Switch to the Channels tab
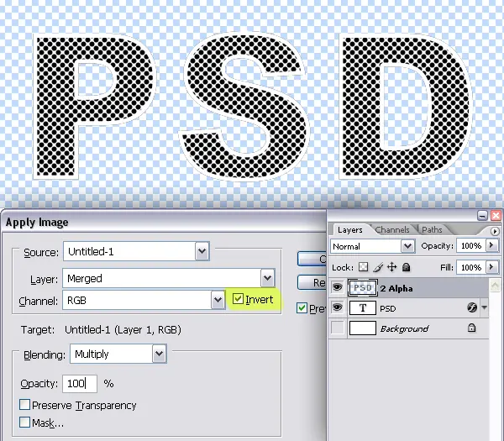504x441 pixels. tap(392, 230)
